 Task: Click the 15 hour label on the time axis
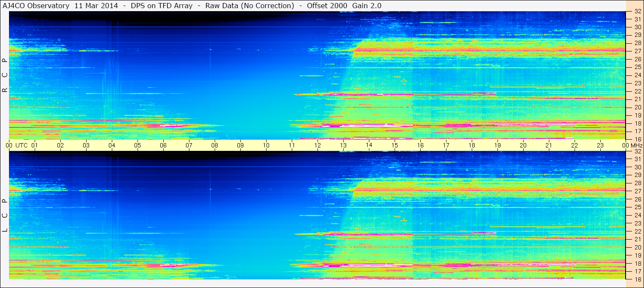[x=395, y=145]
